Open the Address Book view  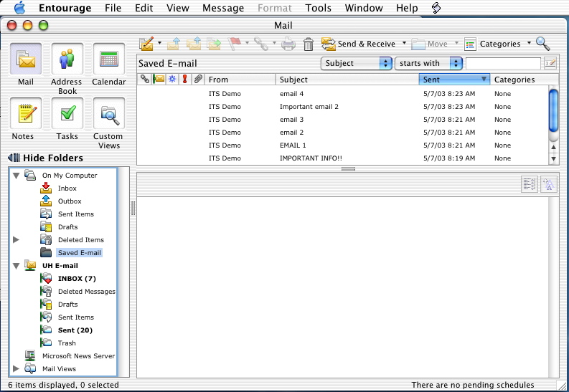pyautogui.click(x=67, y=59)
